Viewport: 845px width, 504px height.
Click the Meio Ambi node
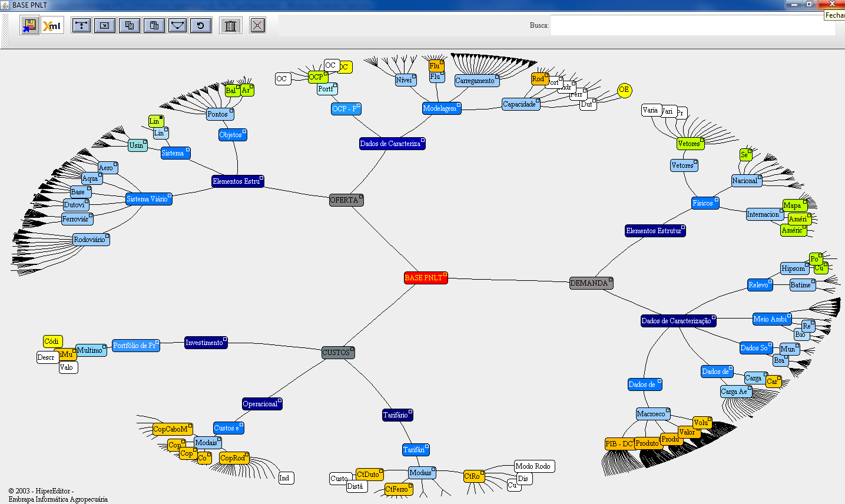[772, 319]
